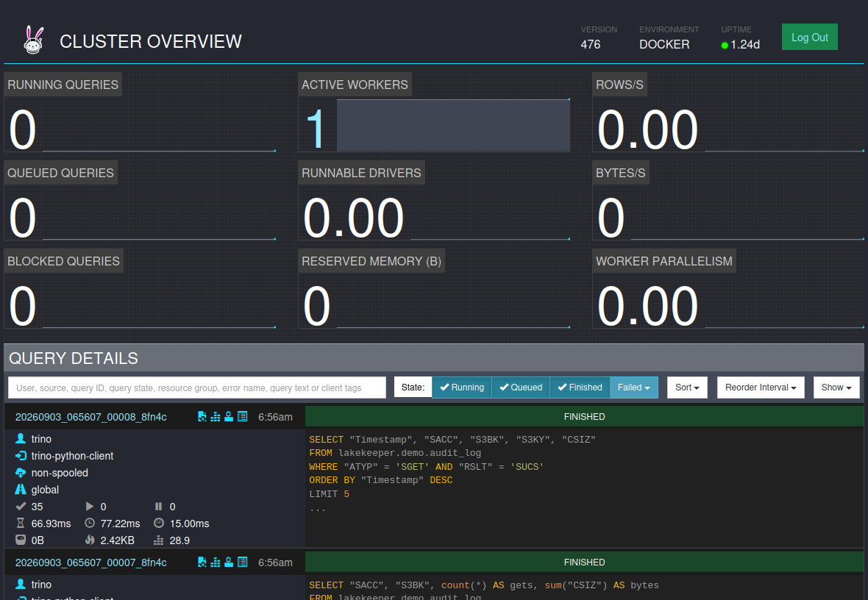This screenshot has width=868, height=600.
Task: Open the list-view icon of query 00008_8fn4c
Action: tap(243, 417)
